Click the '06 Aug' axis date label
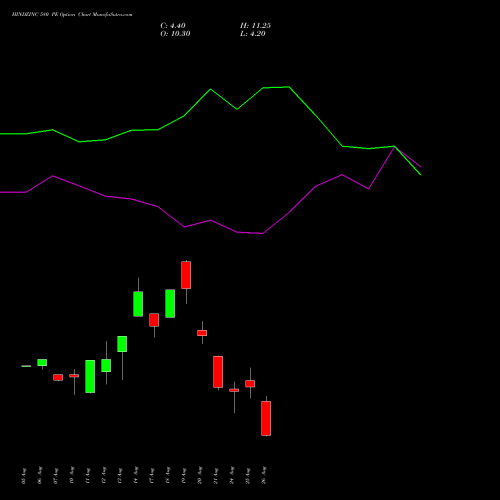 (x=39, y=476)
